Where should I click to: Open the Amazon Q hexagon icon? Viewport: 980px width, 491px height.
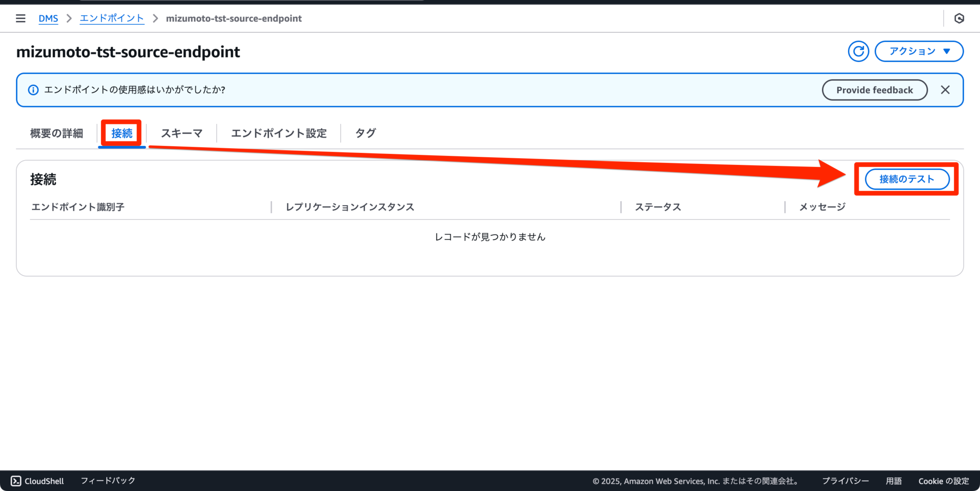pyautogui.click(x=959, y=18)
